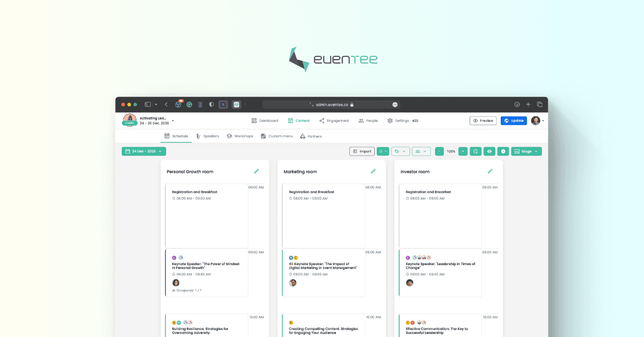This screenshot has width=644, height=337.
Task: Click the Import button
Action: pos(362,151)
